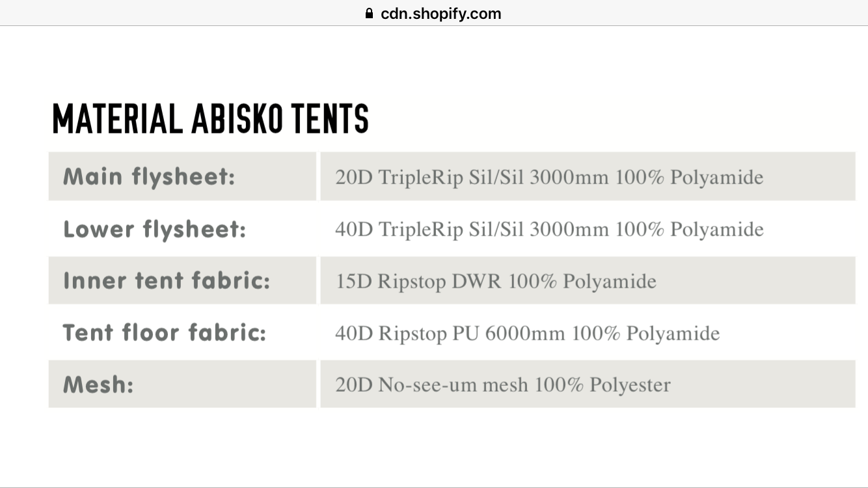Image resolution: width=868 pixels, height=488 pixels.
Task: Click the 'No-see-um' mesh text
Action: [427, 385]
